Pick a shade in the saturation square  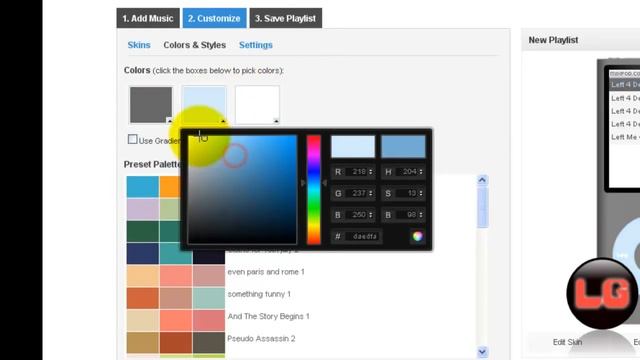pos(242,189)
